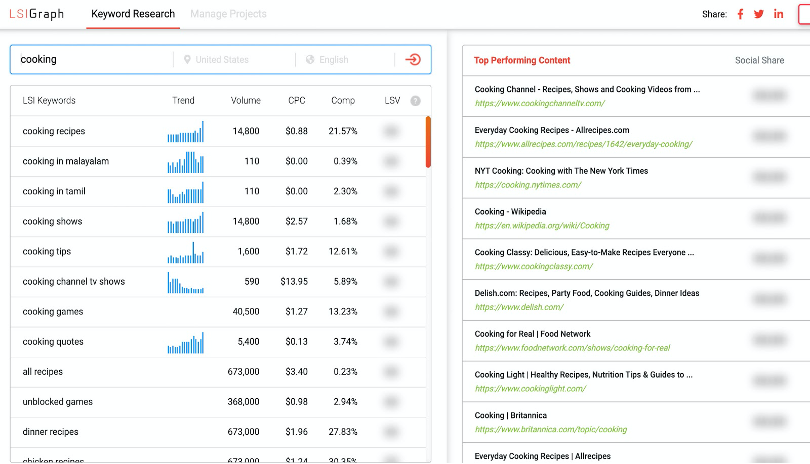Viewport: 810px width, 464px height.
Task: Click the search submit arrow icon
Action: 413,60
